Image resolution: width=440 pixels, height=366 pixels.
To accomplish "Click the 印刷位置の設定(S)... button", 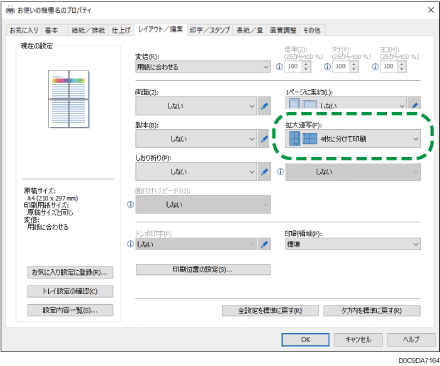I will point(203,269).
